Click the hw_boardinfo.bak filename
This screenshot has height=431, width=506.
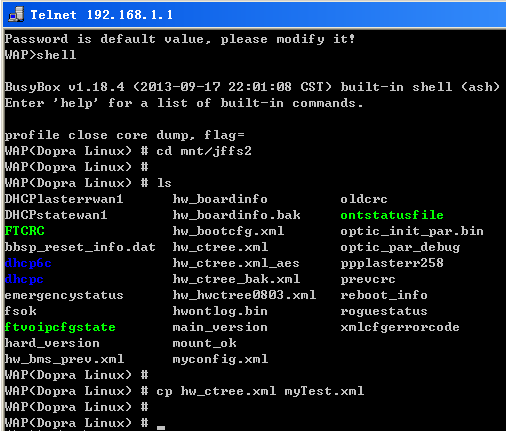(236, 215)
